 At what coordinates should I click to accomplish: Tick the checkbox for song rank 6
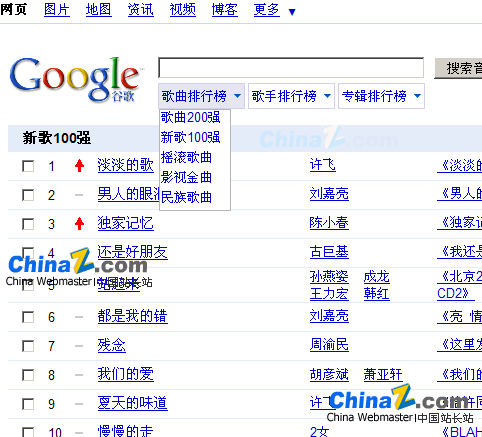coord(28,317)
